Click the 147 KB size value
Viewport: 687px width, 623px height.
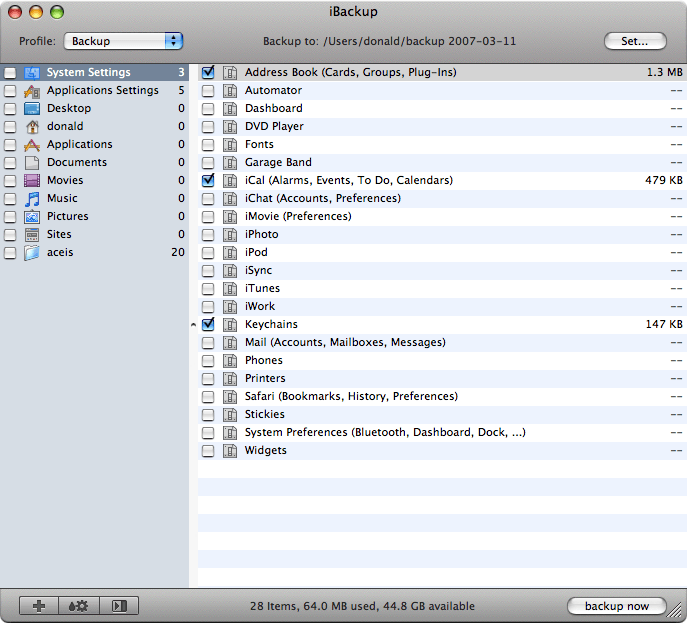coord(664,324)
